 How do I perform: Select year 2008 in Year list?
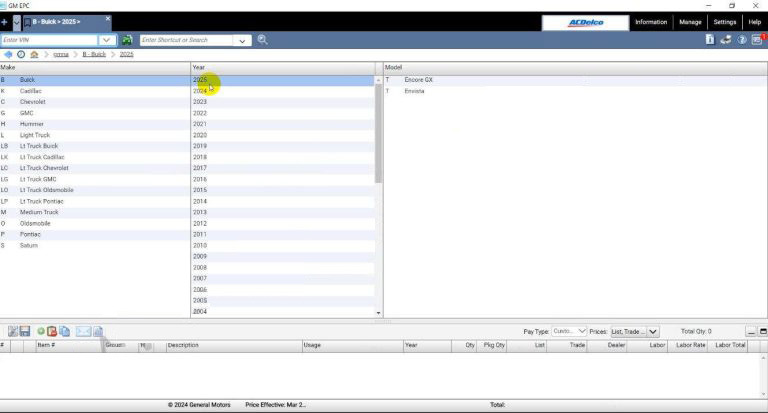click(283, 267)
